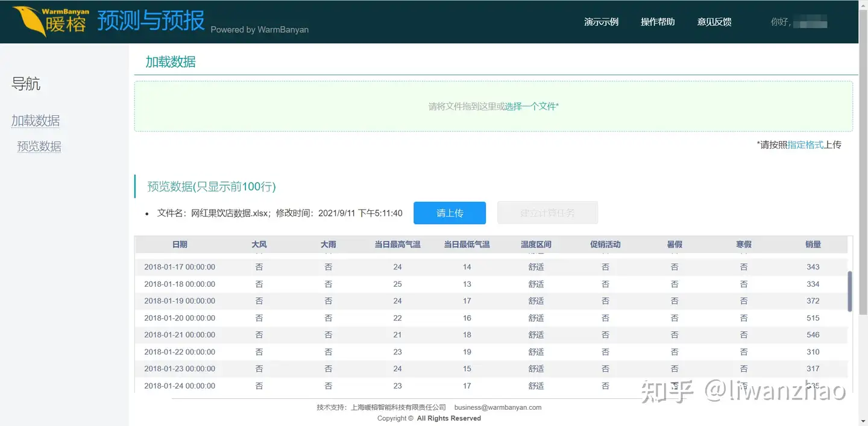Click the 暑假 column header

(x=675, y=245)
